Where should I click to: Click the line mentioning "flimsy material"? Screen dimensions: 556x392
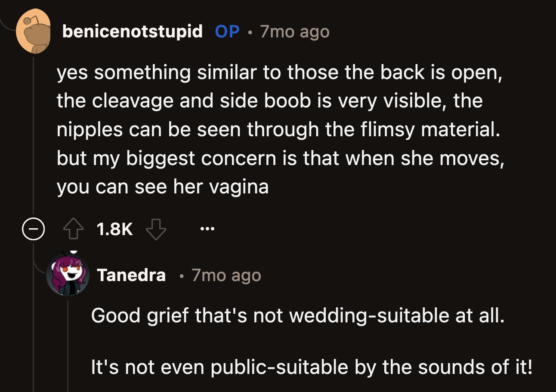279,130
